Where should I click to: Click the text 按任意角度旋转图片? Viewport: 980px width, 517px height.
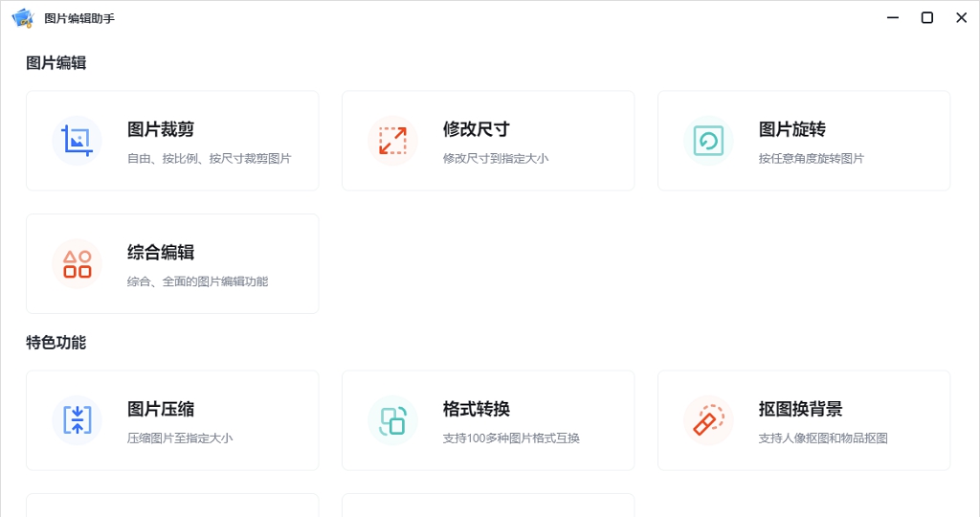click(812, 159)
